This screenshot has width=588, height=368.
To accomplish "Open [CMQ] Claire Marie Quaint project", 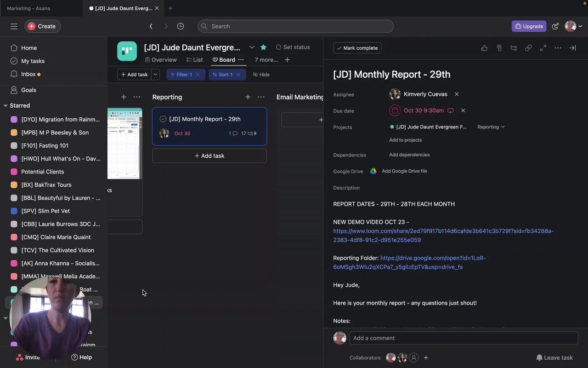I will point(56,237).
